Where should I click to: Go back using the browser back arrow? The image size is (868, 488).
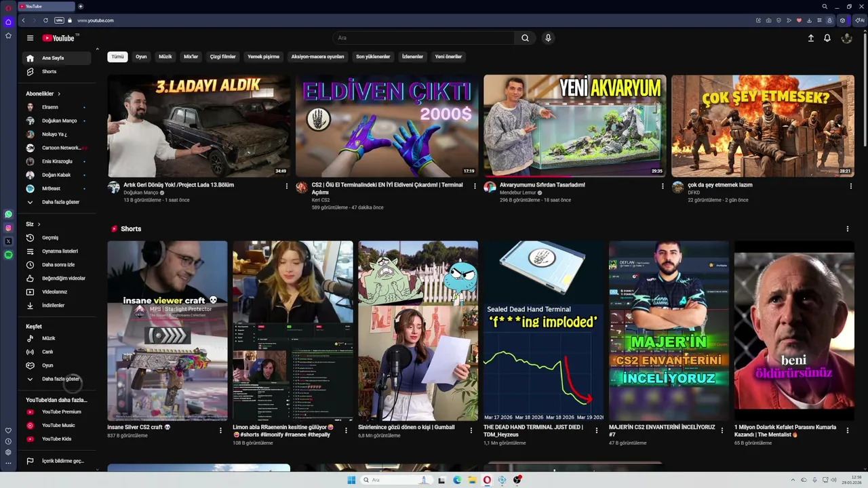23,20
